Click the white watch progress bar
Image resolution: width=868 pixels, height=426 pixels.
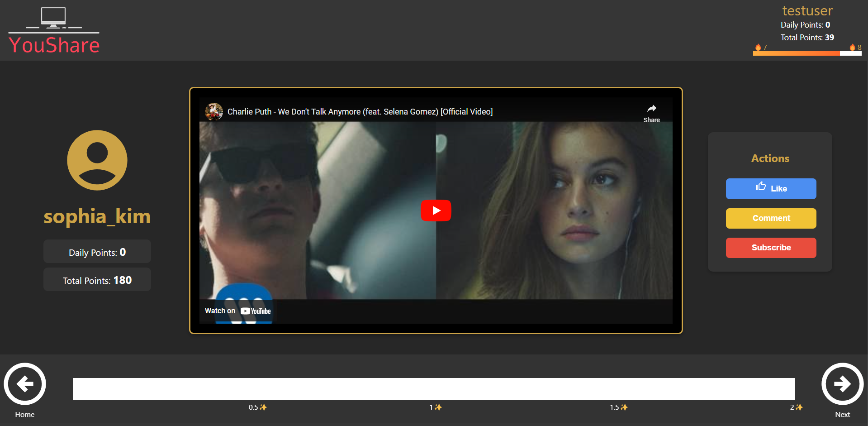433,389
